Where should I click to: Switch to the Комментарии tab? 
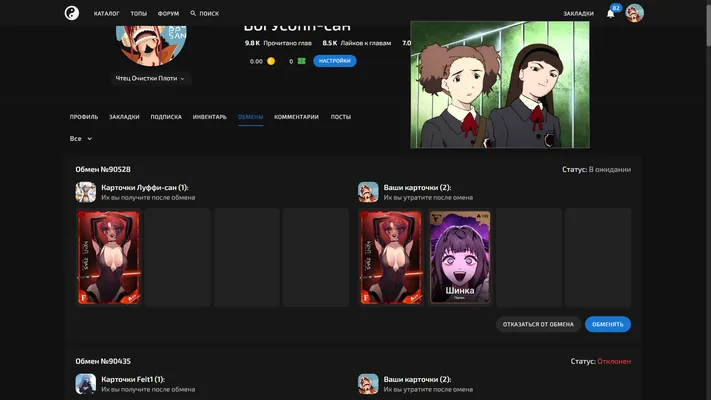click(296, 117)
